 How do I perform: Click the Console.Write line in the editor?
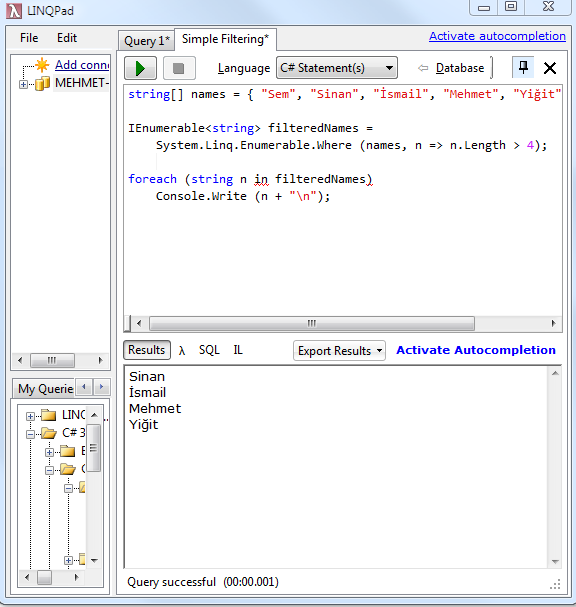[243, 196]
